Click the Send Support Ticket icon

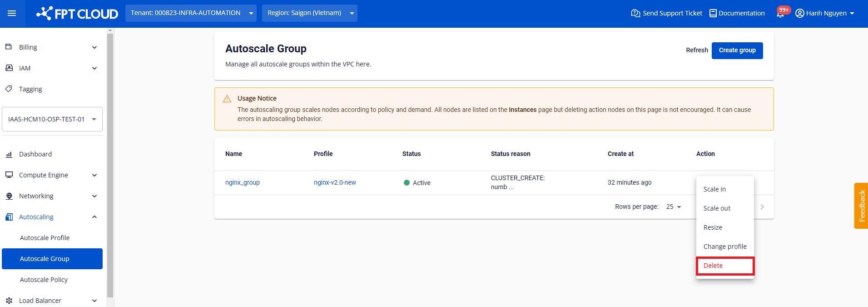[x=635, y=13]
